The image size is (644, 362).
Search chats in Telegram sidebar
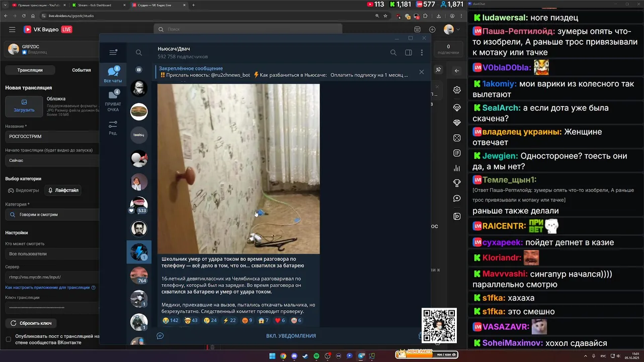pos(139,52)
